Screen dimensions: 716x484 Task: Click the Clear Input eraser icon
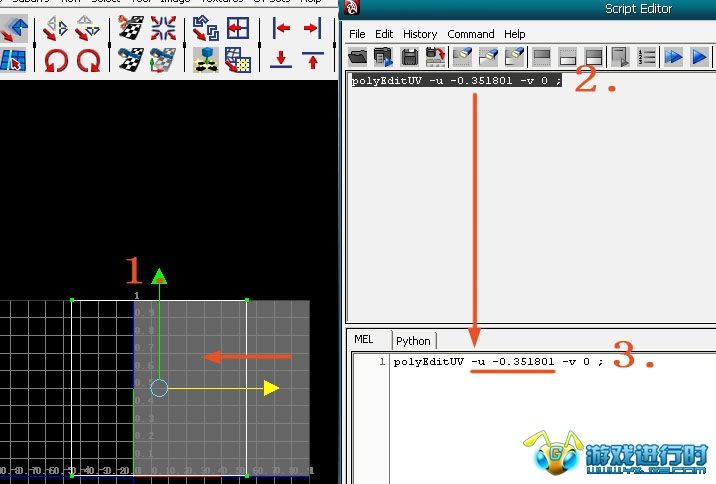pos(488,57)
